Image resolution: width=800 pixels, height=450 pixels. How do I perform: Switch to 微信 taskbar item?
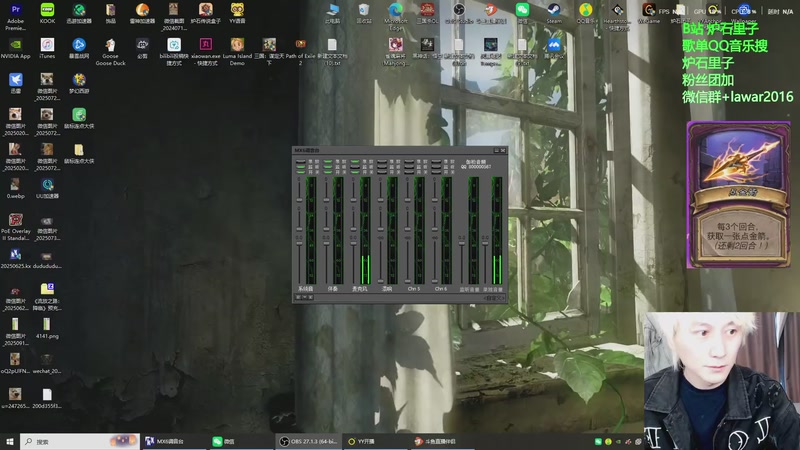click(241, 441)
